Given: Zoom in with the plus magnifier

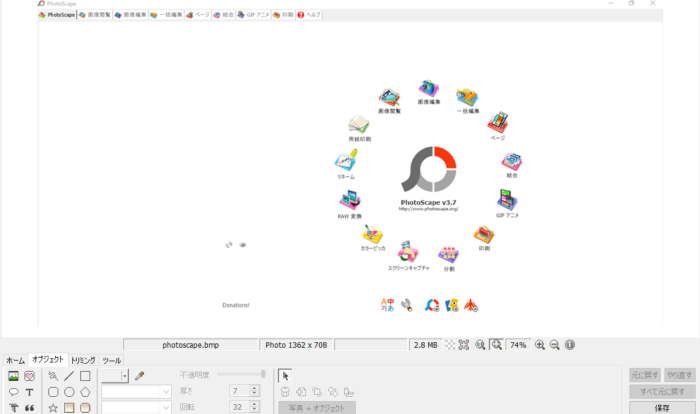Looking at the screenshot, I should tap(540, 345).
